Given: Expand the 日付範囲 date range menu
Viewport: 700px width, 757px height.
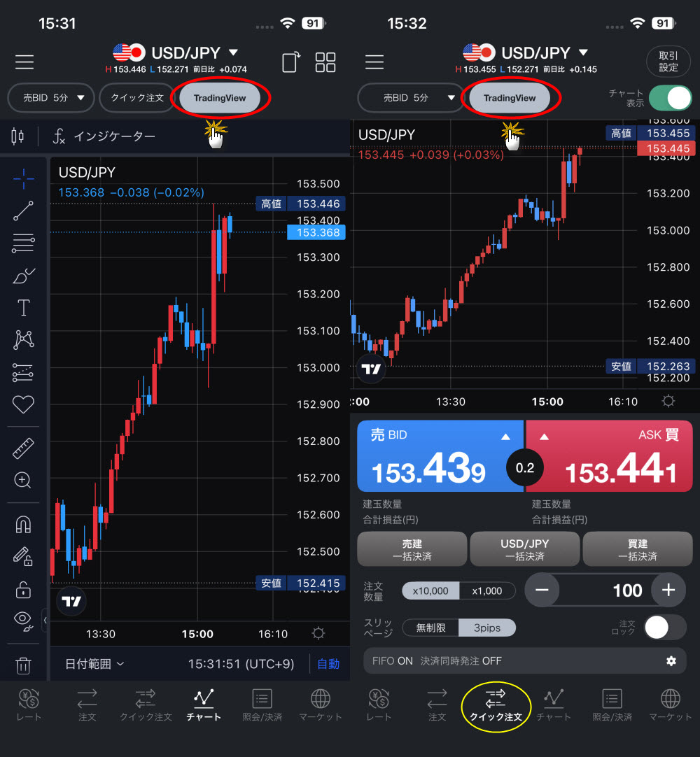Looking at the screenshot, I should coord(94,664).
